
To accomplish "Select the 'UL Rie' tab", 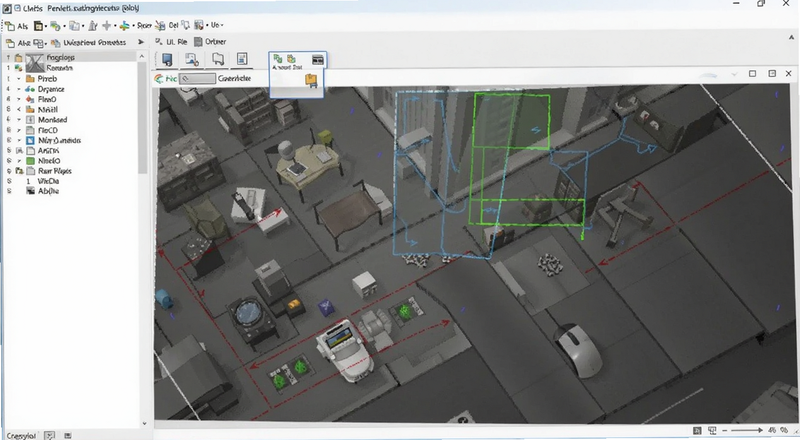I will [x=171, y=42].
